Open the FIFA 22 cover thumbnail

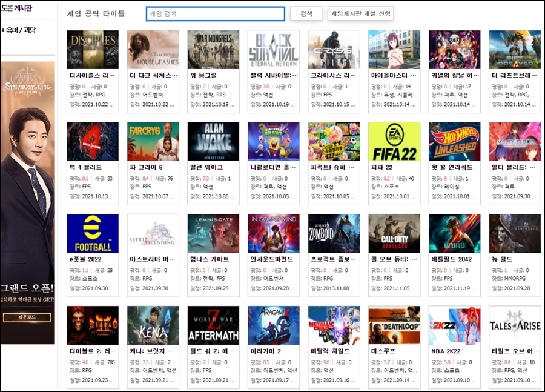click(394, 142)
